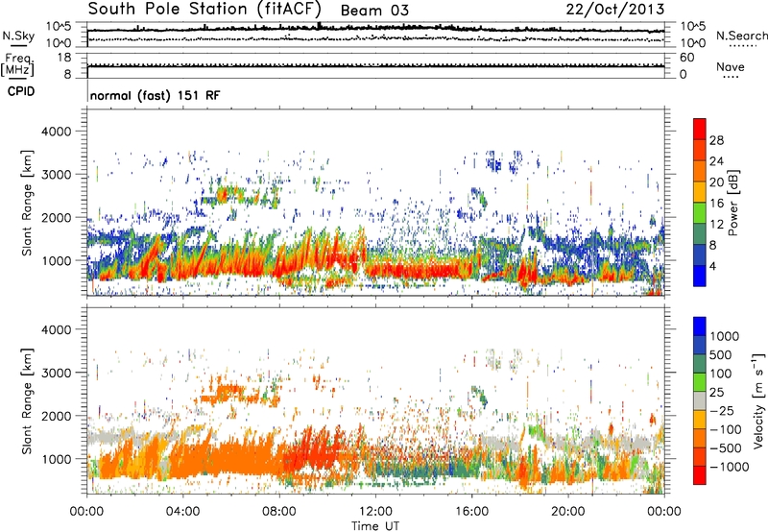Click the '16:00' time tick label
This screenshot has width=768, height=532.
coord(471,512)
